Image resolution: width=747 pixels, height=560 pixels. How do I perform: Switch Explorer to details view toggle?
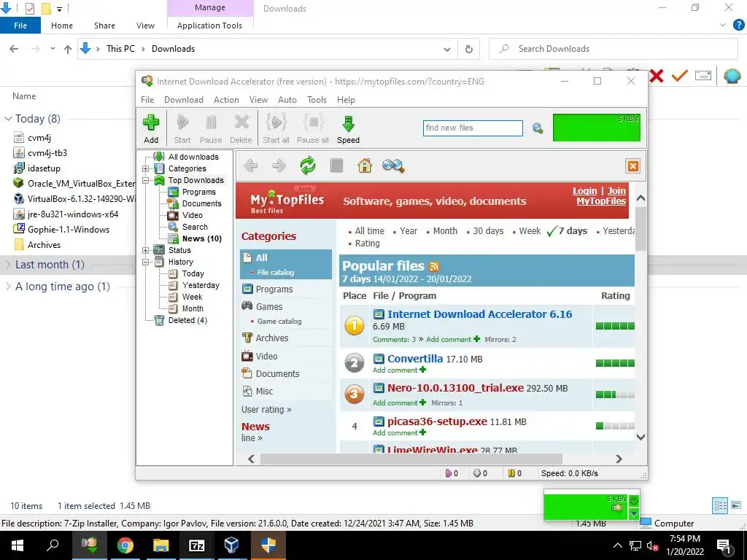pos(720,506)
